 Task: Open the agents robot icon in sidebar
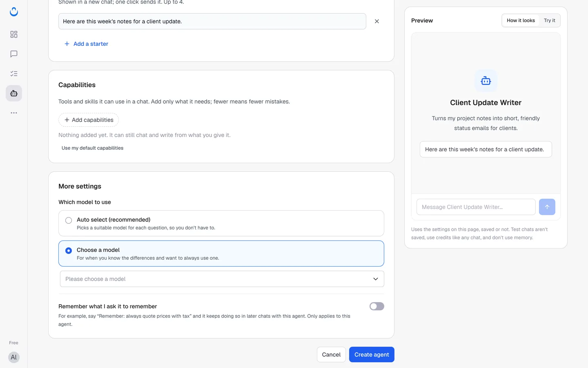click(14, 93)
